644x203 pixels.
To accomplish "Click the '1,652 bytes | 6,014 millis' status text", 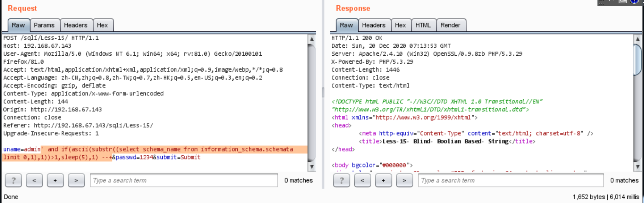I will click(x=606, y=197).
